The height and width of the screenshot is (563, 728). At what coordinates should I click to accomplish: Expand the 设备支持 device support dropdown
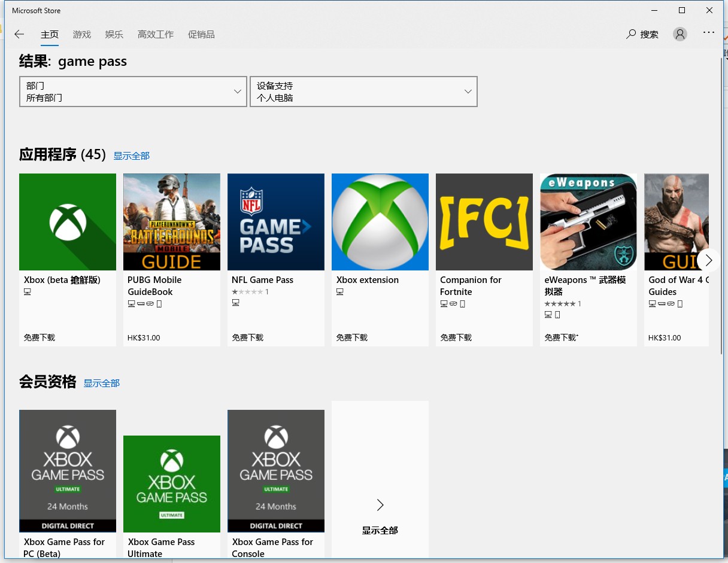(363, 92)
